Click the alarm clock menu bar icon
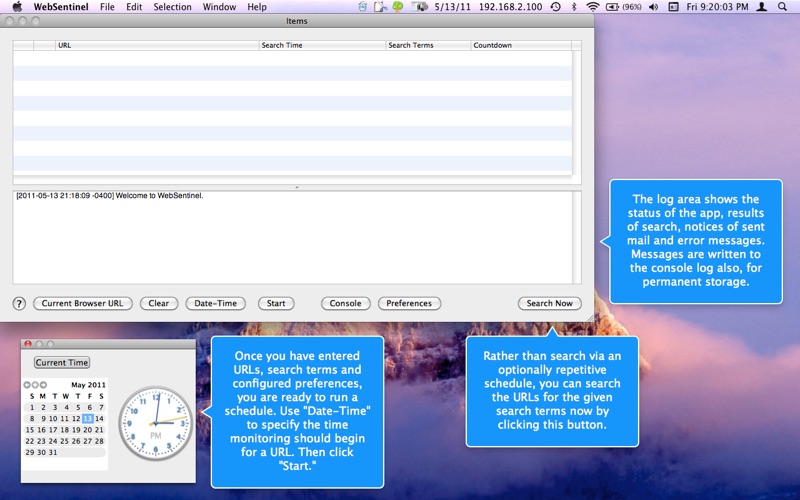The height and width of the screenshot is (500, 800). click(362, 7)
